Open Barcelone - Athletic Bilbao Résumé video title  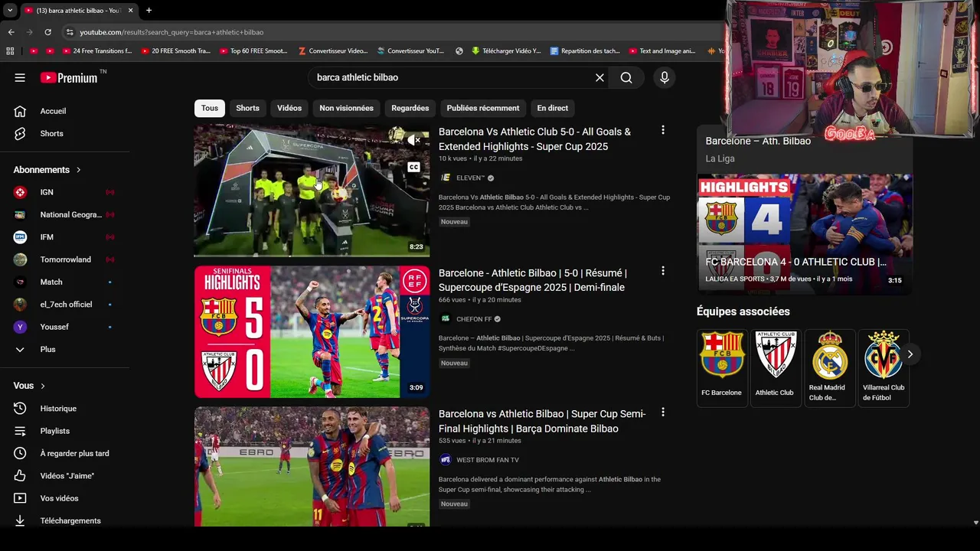533,280
